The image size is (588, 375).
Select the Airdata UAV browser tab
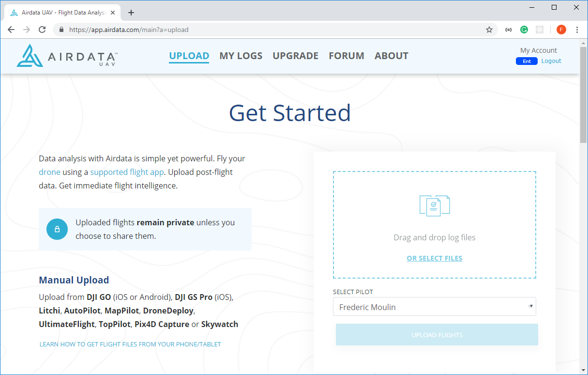coord(63,13)
